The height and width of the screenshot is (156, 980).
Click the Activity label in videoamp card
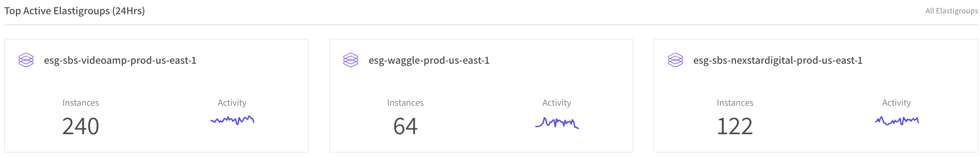point(232,103)
